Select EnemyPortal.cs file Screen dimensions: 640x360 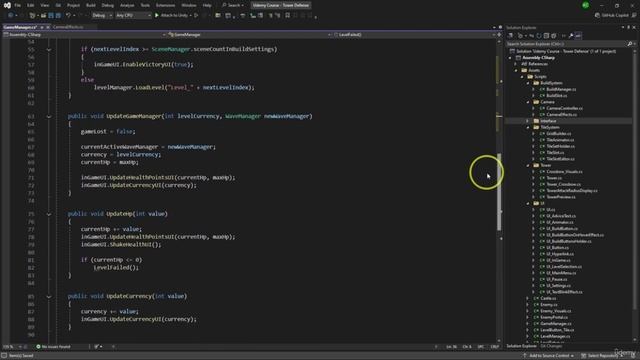553,317
